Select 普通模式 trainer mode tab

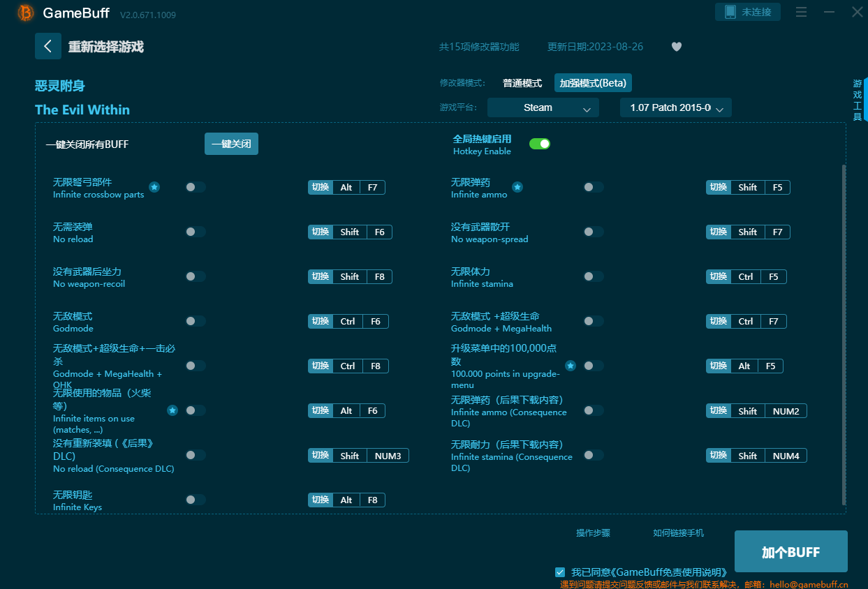tap(522, 83)
